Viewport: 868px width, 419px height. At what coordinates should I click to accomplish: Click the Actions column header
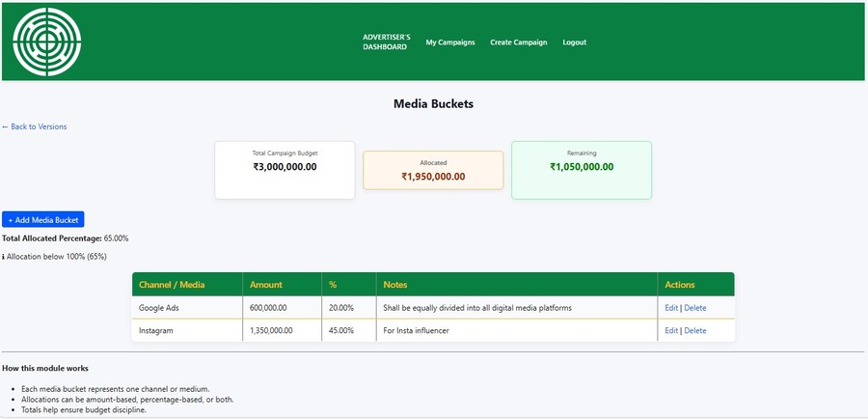point(680,284)
